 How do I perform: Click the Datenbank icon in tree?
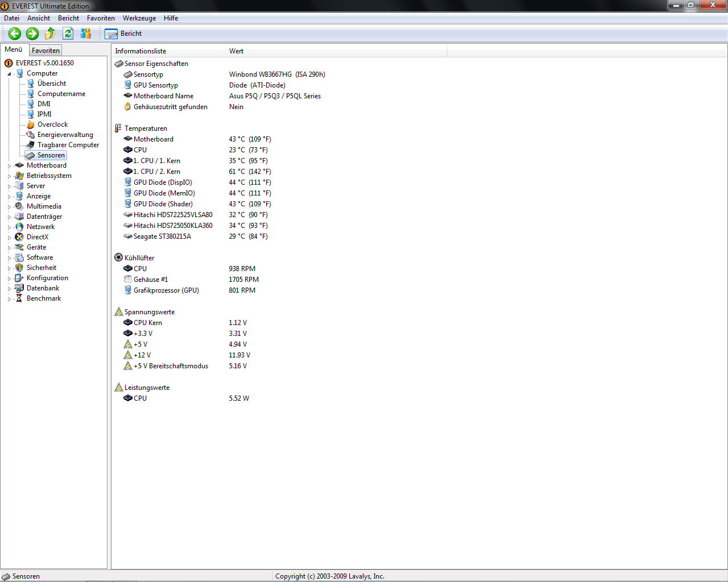[19, 288]
